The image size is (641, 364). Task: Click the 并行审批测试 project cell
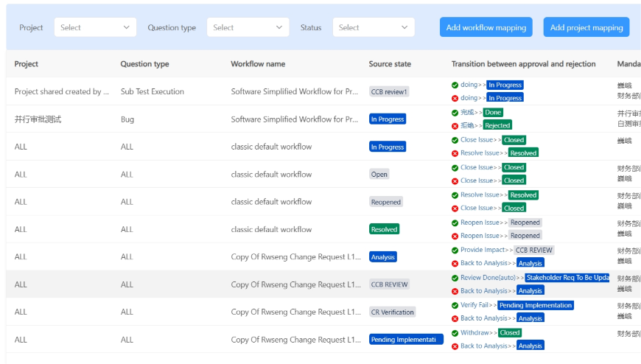(38, 119)
